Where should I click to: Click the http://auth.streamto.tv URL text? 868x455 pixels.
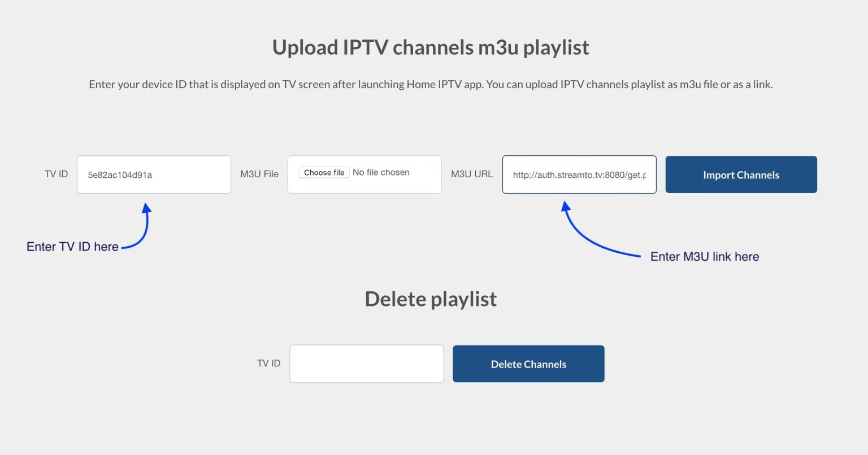point(579,175)
